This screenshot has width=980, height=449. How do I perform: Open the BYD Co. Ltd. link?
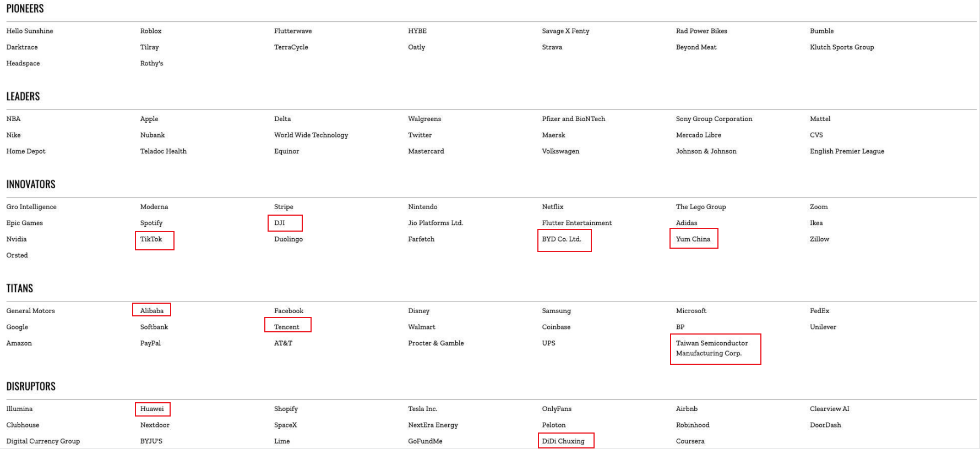coord(562,239)
